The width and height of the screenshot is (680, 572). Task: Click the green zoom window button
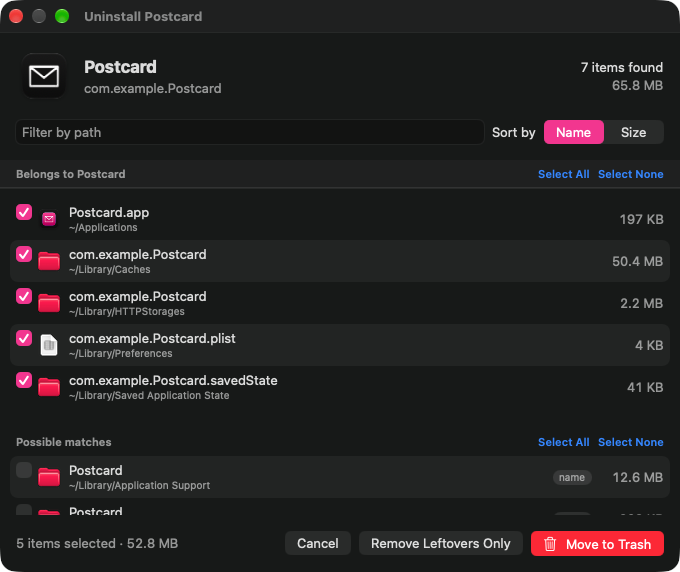62,16
